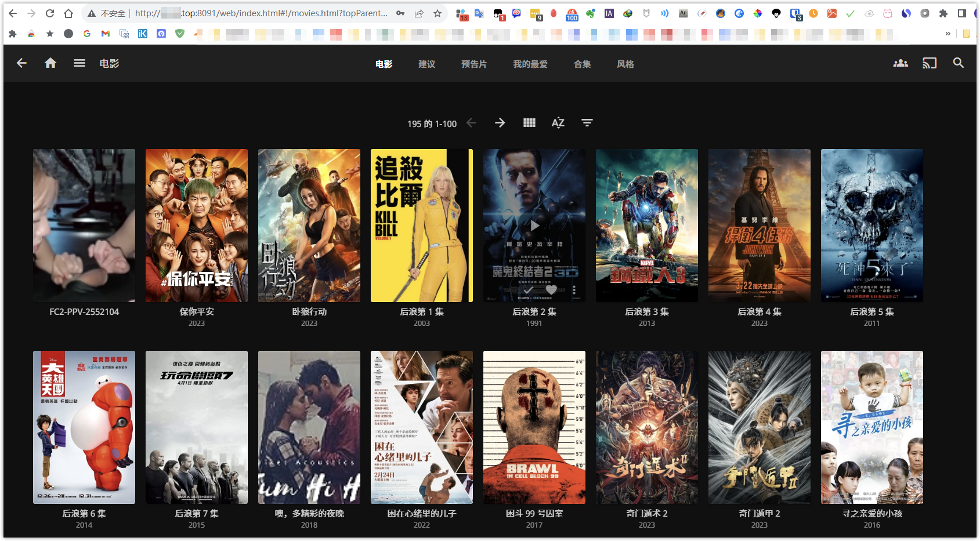The image size is (980, 541).
Task: Open the 保你平安 poster
Action: [x=197, y=226]
